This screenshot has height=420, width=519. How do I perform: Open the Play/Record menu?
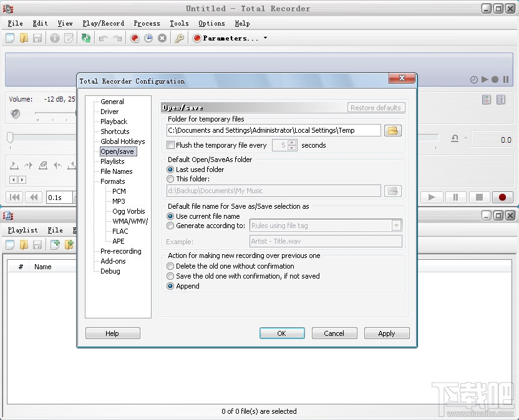coord(104,23)
